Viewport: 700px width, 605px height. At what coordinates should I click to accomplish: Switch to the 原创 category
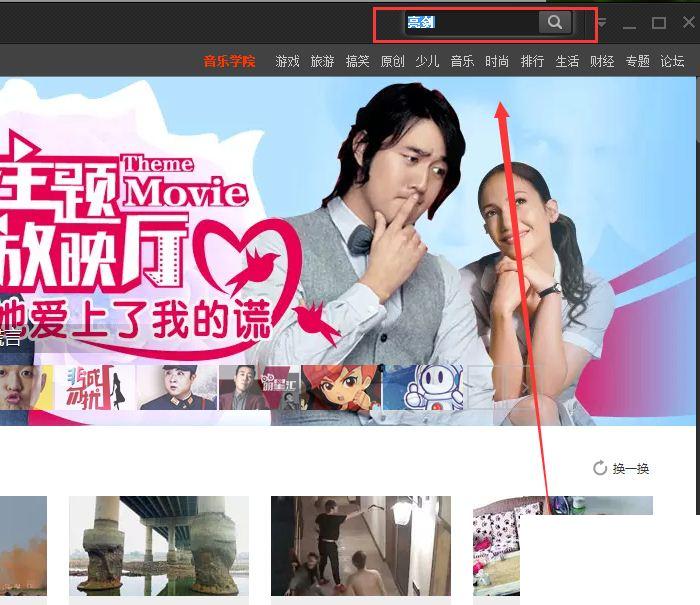392,61
